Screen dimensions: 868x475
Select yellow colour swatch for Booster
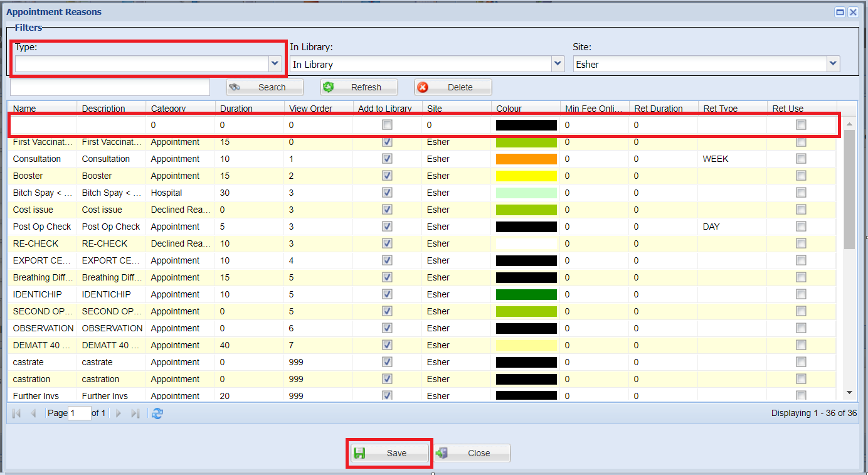point(526,176)
